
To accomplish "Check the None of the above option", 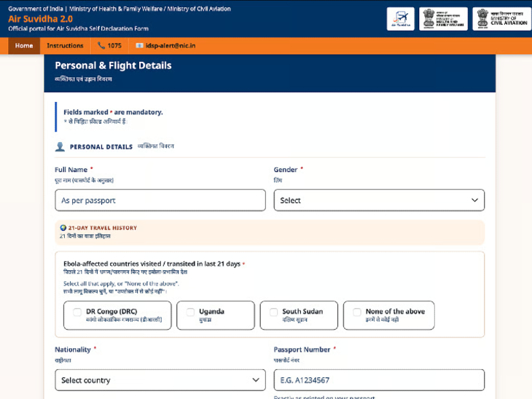I will pos(357,312).
